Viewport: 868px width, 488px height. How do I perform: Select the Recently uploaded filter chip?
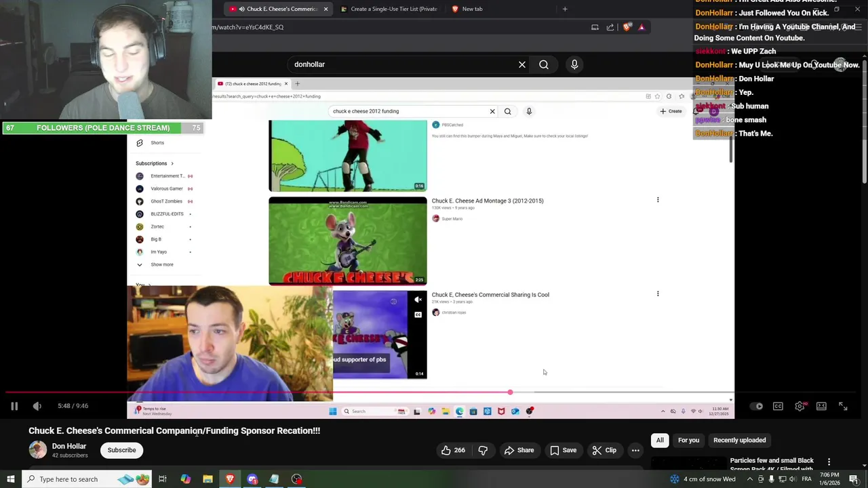click(x=739, y=441)
